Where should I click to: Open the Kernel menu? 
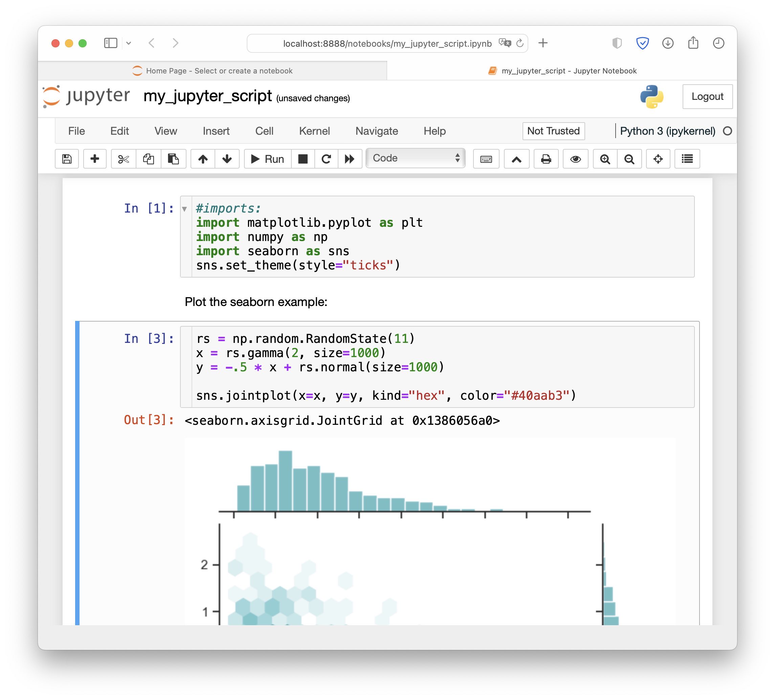[314, 131]
